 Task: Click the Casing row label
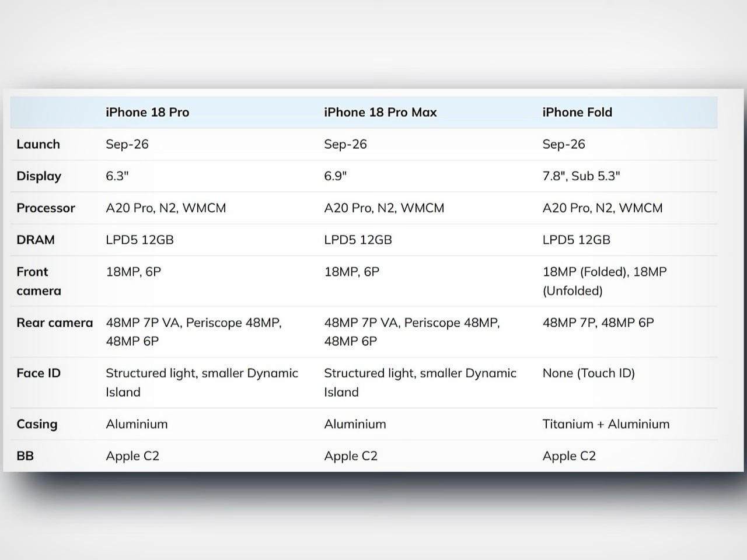(37, 424)
